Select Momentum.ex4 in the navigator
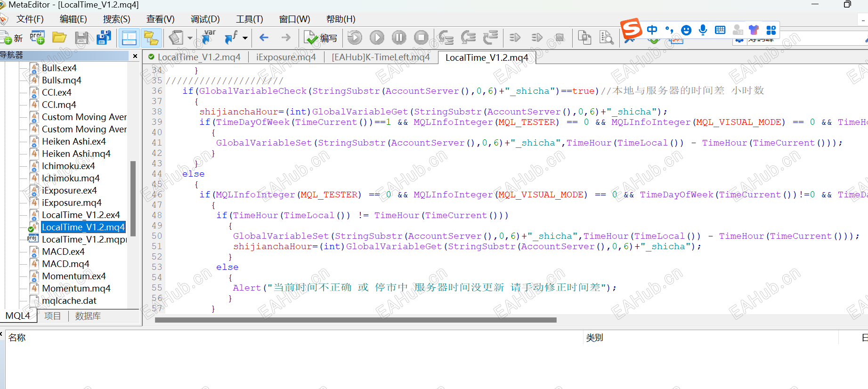 pos(73,276)
